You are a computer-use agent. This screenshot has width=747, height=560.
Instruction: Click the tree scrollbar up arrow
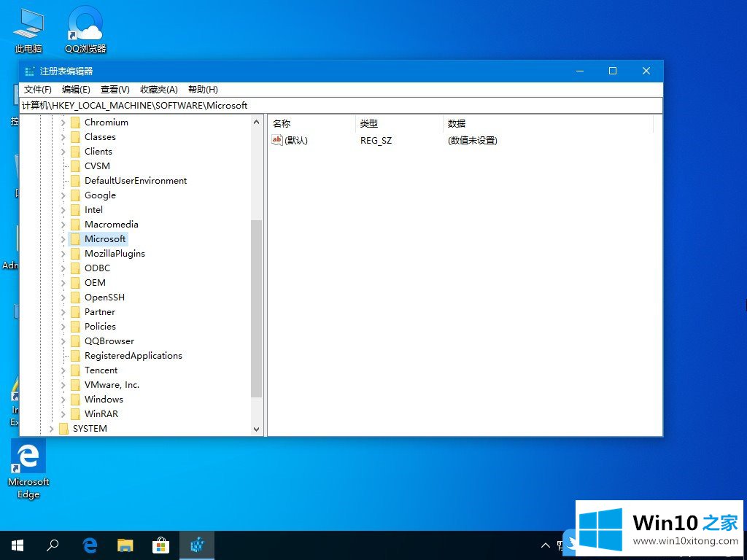tap(256, 122)
